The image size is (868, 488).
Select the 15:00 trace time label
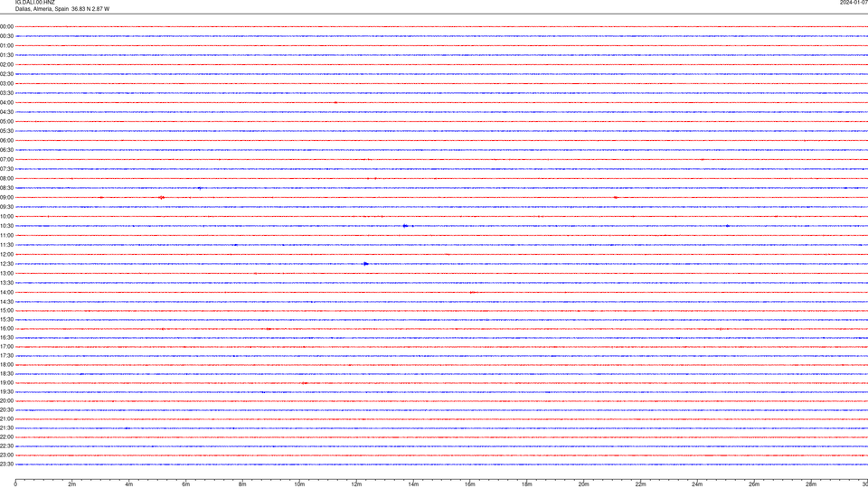(6, 310)
